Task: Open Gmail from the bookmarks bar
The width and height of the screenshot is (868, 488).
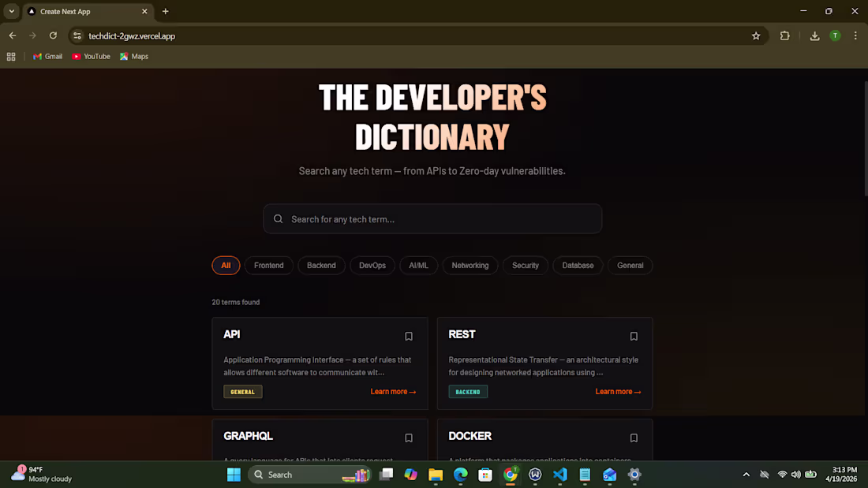Action: 47,56
